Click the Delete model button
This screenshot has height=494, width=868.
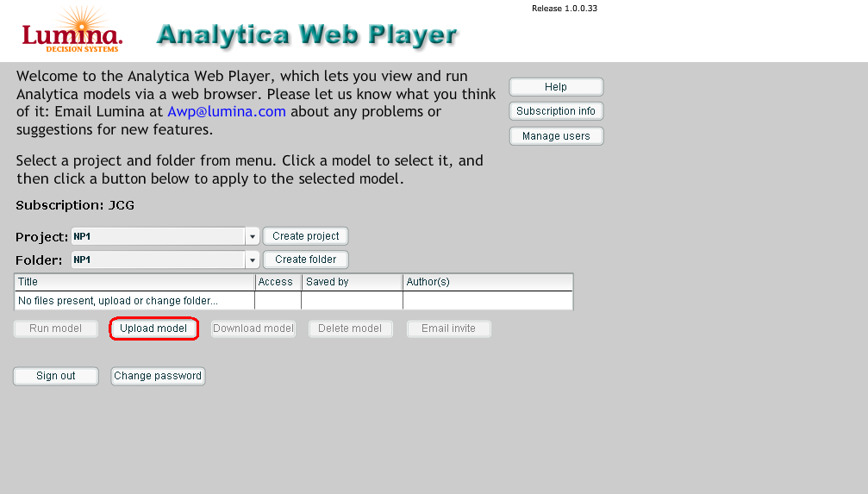tap(351, 328)
